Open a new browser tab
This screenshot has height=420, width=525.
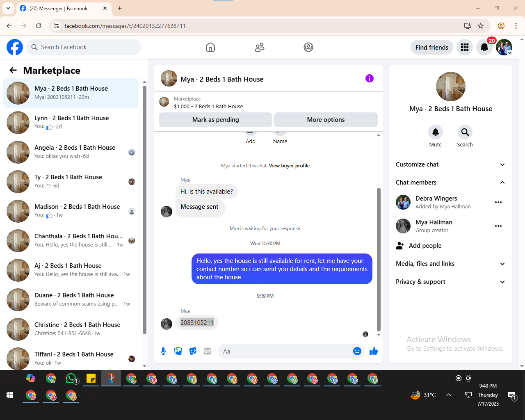[x=120, y=8]
